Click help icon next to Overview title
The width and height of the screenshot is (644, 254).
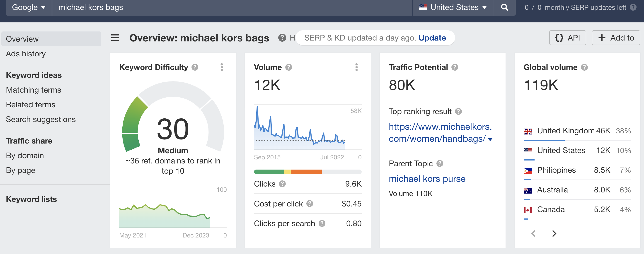pyautogui.click(x=282, y=38)
